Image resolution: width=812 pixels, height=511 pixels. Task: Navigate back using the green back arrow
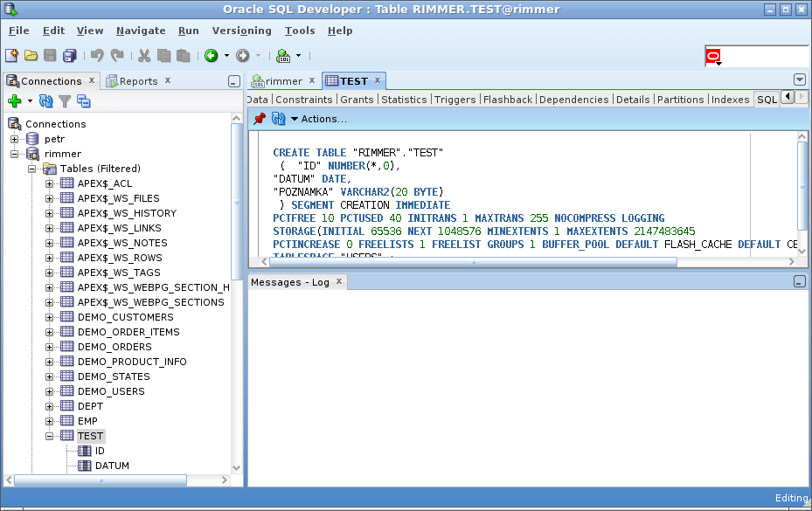click(x=212, y=55)
